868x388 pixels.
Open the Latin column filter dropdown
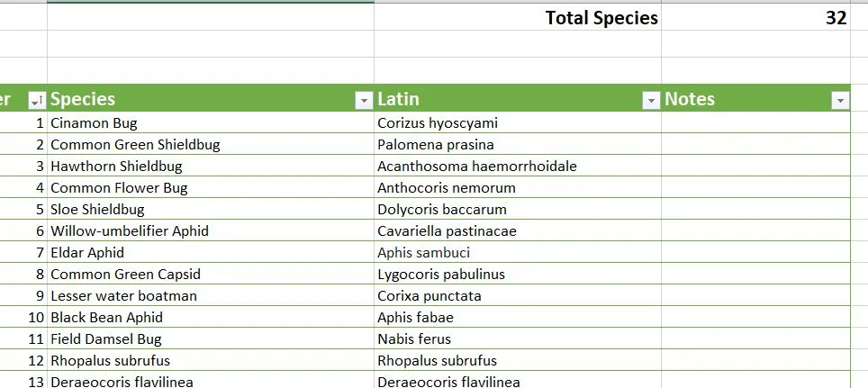(651, 100)
